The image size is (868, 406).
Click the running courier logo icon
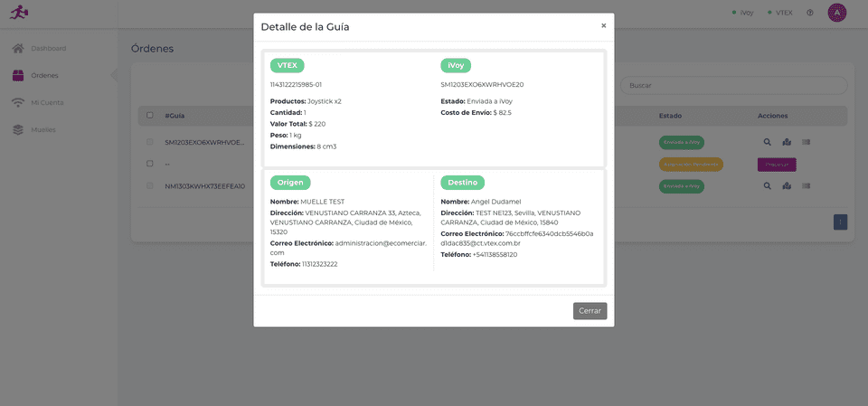(x=18, y=13)
